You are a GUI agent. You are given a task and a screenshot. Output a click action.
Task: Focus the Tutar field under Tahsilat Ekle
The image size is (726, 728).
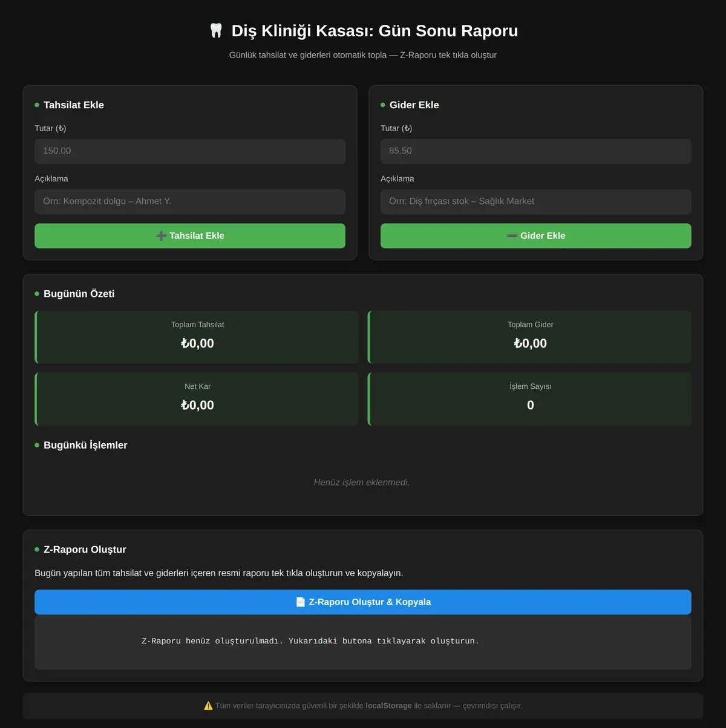tap(190, 151)
